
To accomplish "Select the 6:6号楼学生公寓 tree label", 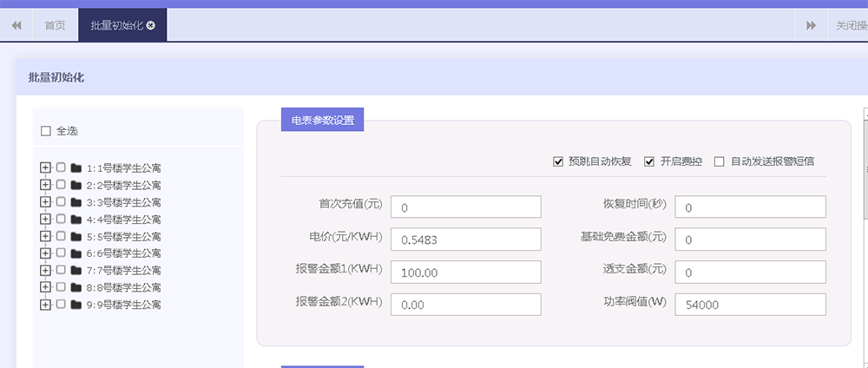I will [123, 253].
